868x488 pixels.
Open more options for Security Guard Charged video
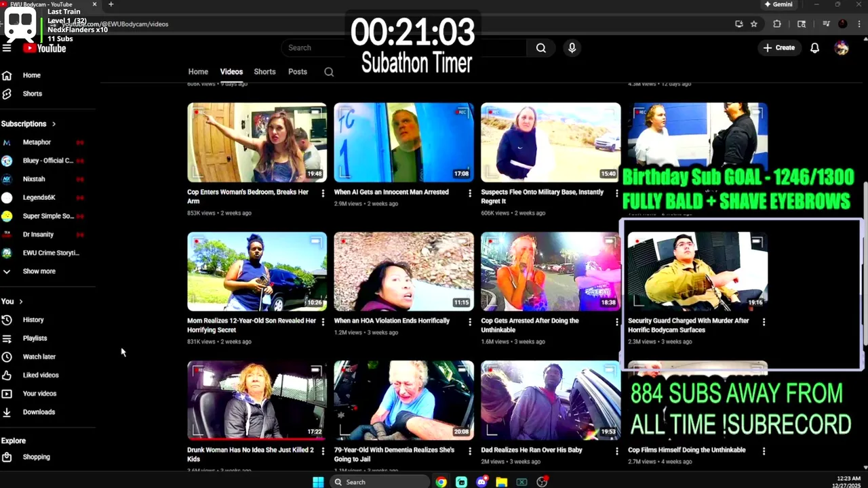(764, 322)
